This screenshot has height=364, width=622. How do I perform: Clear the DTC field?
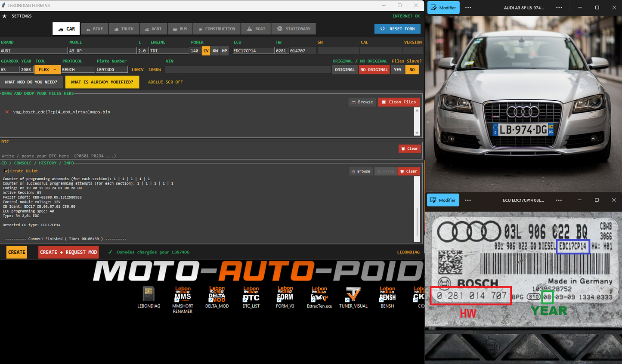[x=409, y=148]
